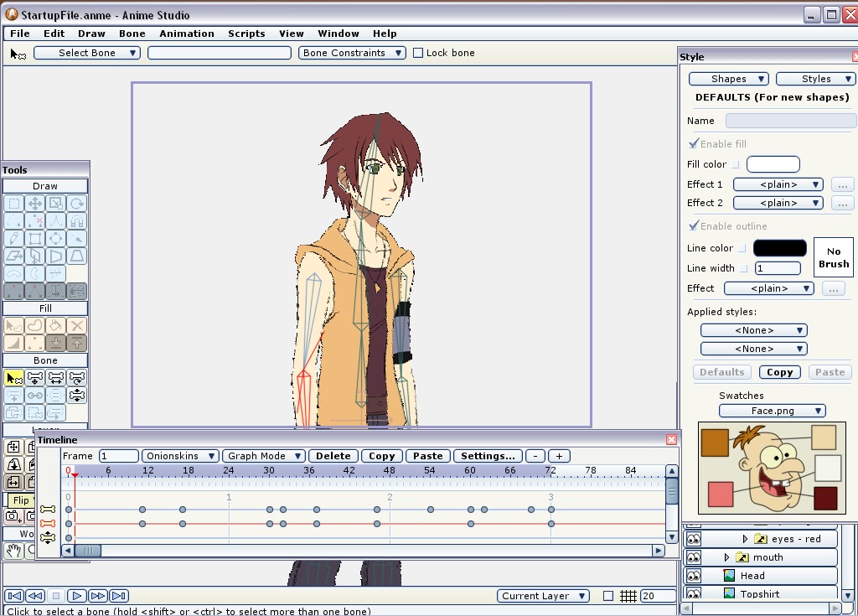Select the Rotate Bone tool icon
858x616 pixels.
click(76, 378)
